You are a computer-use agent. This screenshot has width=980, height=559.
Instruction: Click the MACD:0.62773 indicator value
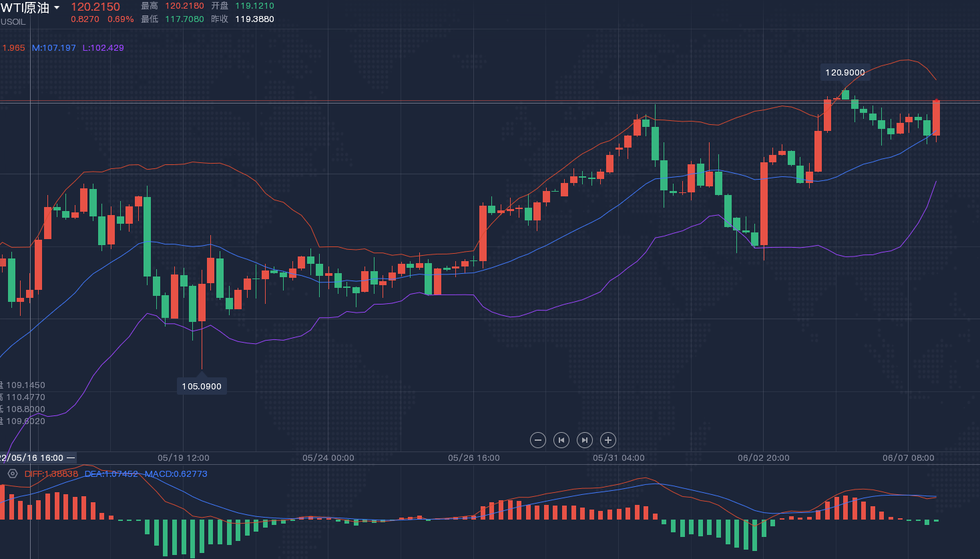(176, 474)
